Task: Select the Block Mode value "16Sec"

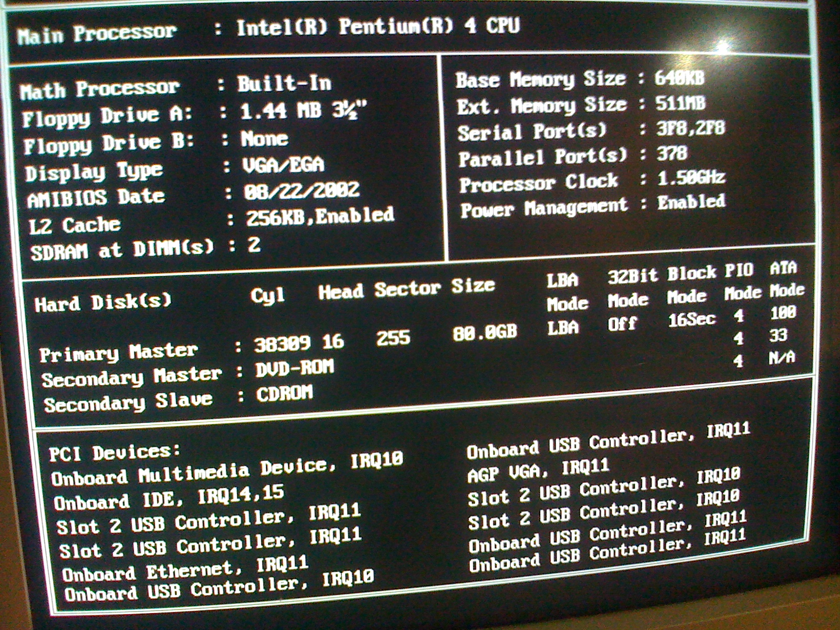Action: coord(691,320)
